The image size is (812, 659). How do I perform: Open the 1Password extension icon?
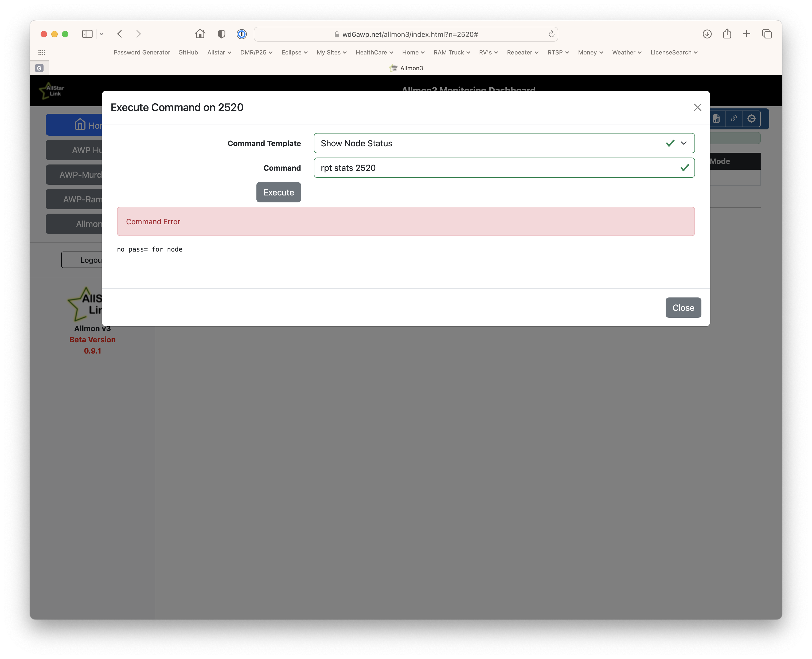[241, 34]
